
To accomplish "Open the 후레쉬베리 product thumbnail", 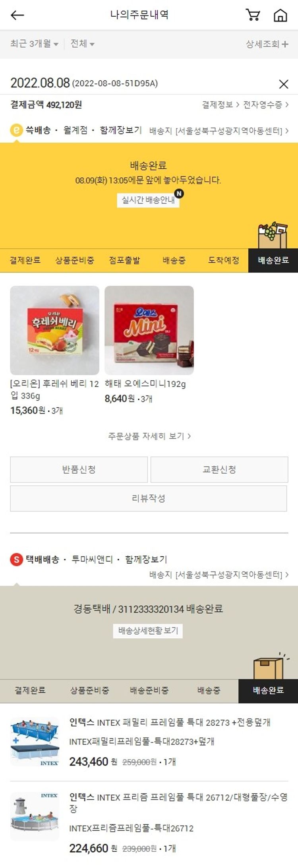I will click(x=54, y=330).
